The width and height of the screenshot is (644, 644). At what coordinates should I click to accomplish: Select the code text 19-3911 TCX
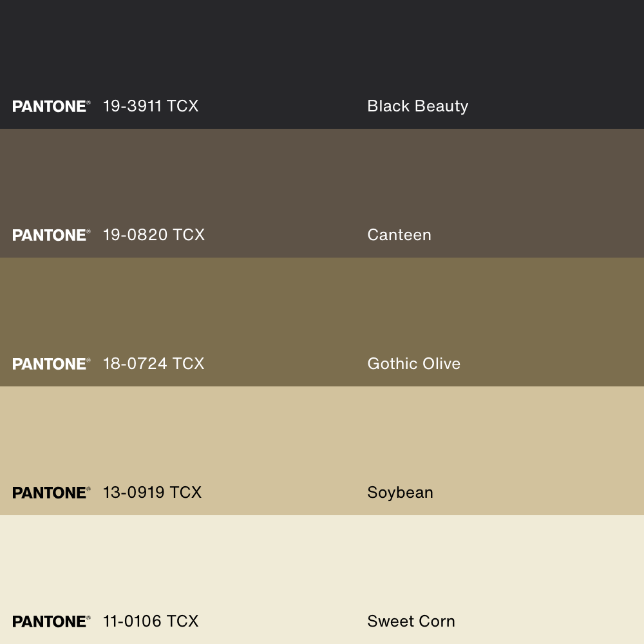(x=151, y=106)
